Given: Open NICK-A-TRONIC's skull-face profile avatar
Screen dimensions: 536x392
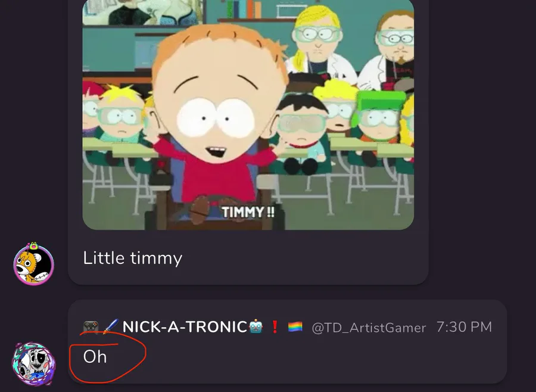Looking at the screenshot, I should (x=33, y=363).
